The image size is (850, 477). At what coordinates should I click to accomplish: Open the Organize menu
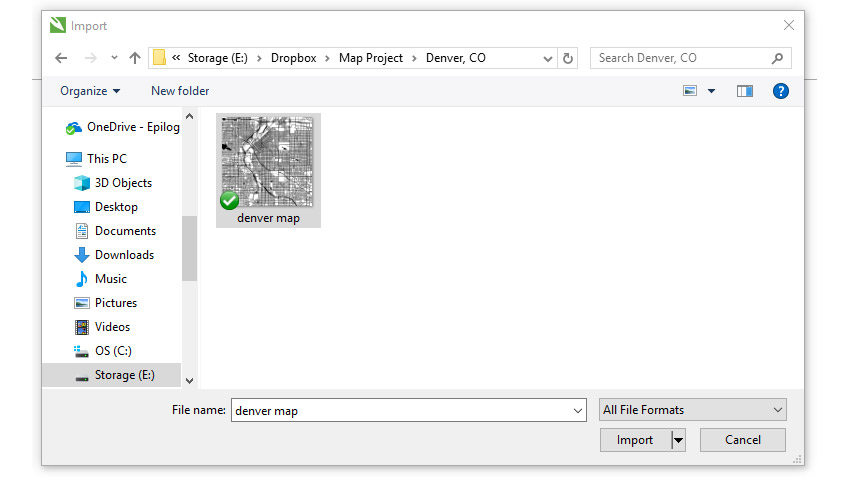(90, 91)
